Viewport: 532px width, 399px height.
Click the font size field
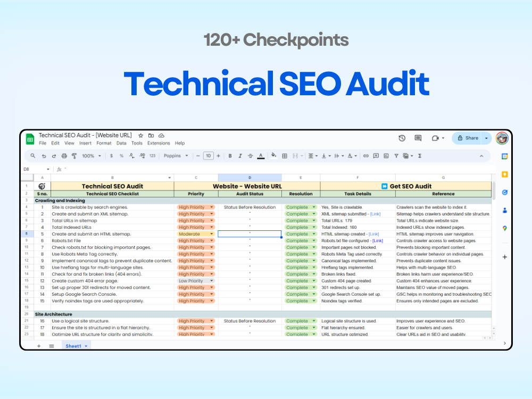pyautogui.click(x=209, y=156)
